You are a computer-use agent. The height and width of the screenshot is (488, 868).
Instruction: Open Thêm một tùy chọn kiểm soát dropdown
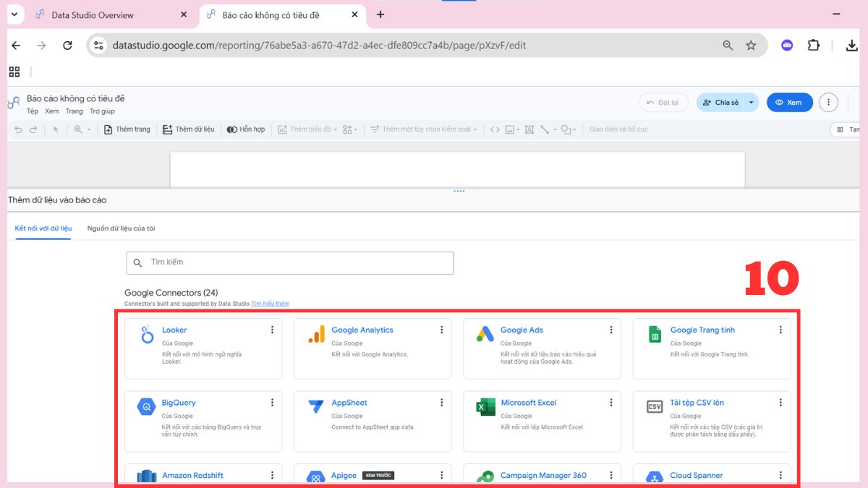tap(424, 129)
